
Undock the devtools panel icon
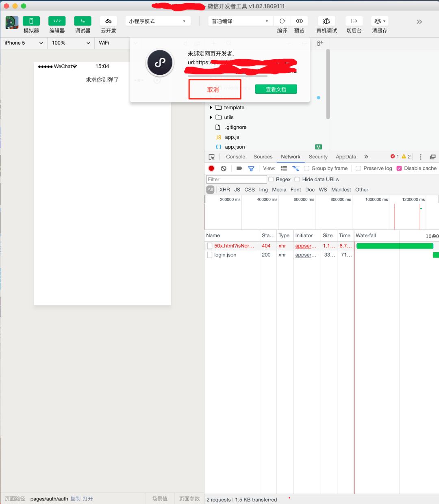tap(432, 157)
